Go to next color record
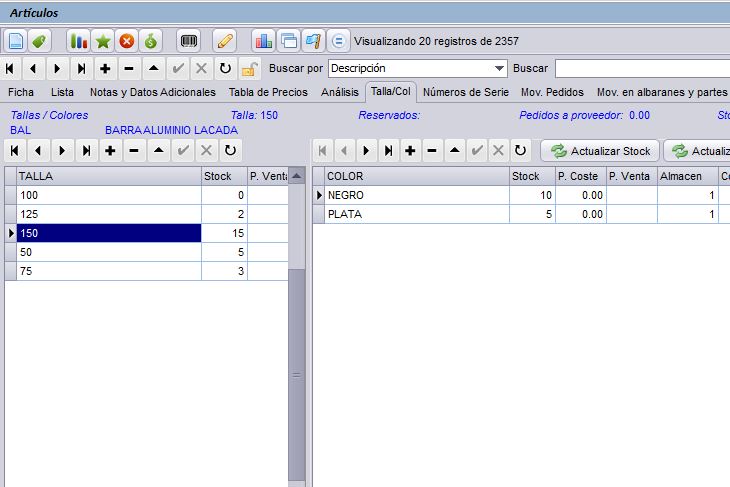Screen dimensions: 730x487 [366, 150]
